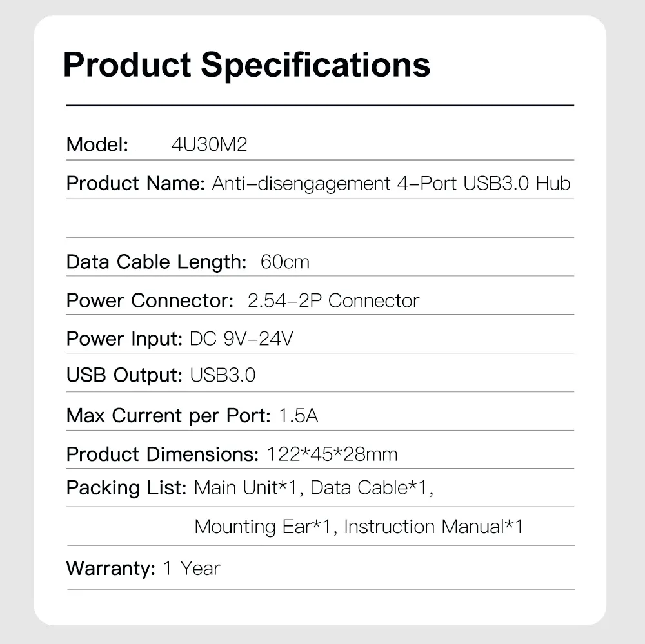Click the Packing List label
Viewport: 645px width, 644px height.
(x=126, y=488)
